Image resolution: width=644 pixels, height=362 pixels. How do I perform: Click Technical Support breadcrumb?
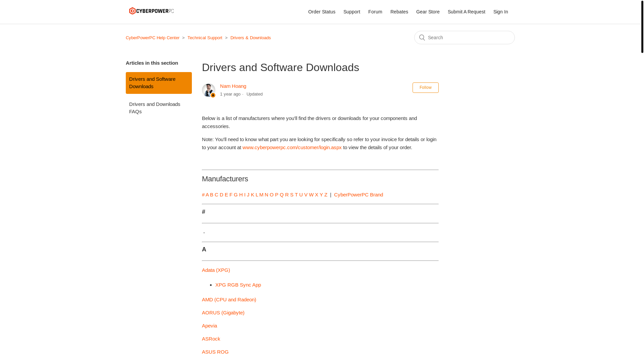[x=205, y=38]
